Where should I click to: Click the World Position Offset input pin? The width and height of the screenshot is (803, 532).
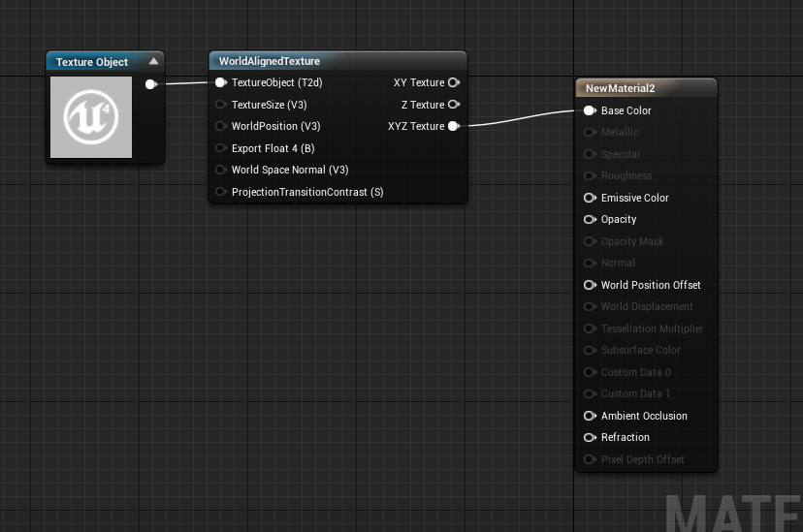[590, 285]
